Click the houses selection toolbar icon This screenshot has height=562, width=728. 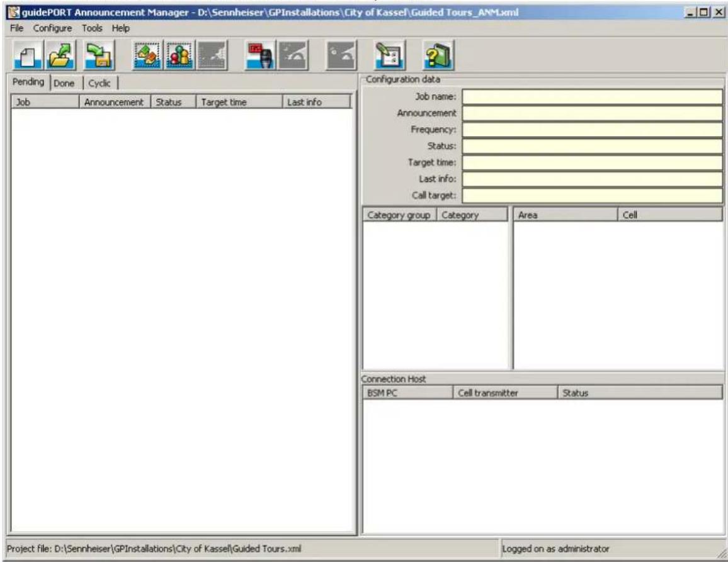coord(147,55)
